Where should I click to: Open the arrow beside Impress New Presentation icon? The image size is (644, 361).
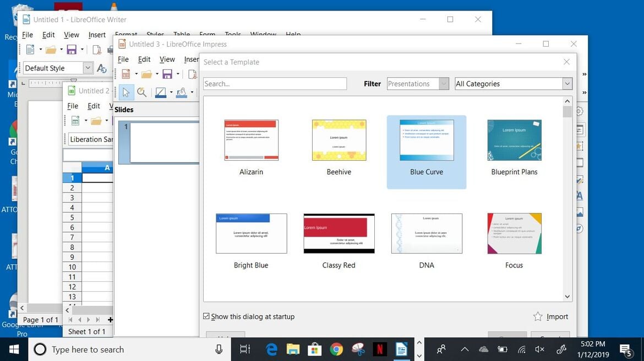pyautogui.click(x=137, y=74)
